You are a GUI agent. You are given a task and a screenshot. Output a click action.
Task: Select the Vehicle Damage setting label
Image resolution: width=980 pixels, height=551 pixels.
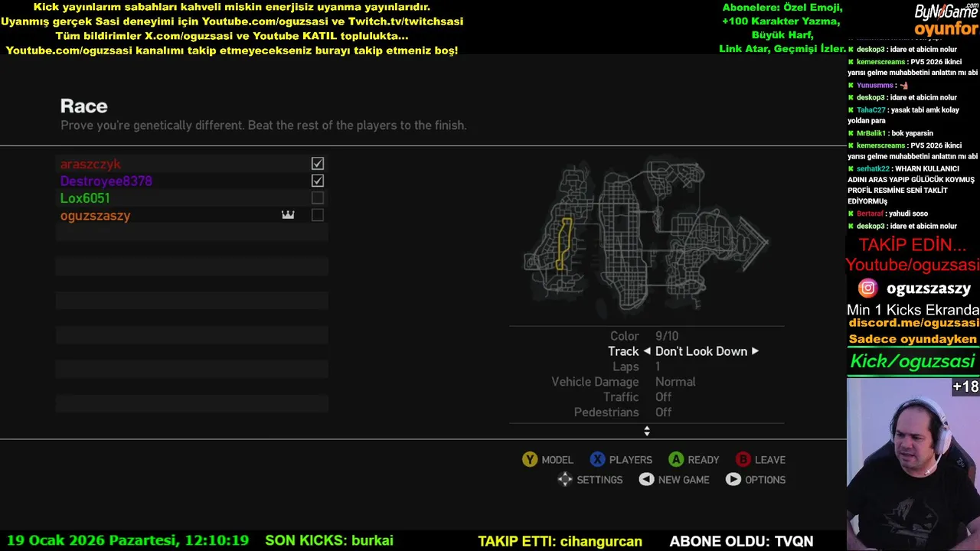(595, 382)
